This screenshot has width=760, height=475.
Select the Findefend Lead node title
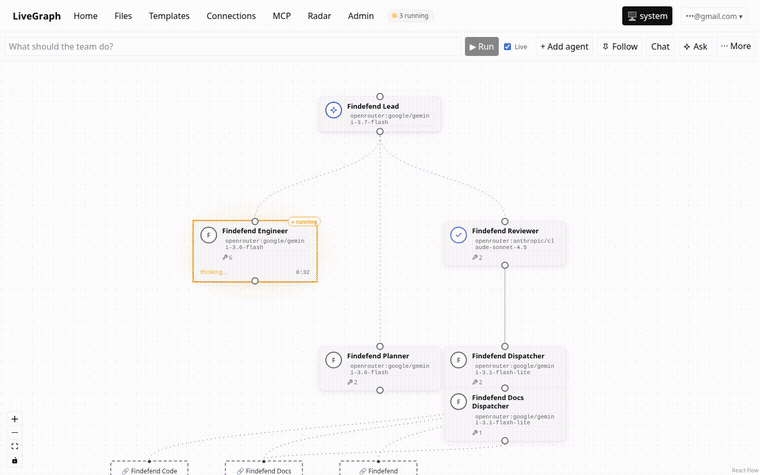(373, 106)
